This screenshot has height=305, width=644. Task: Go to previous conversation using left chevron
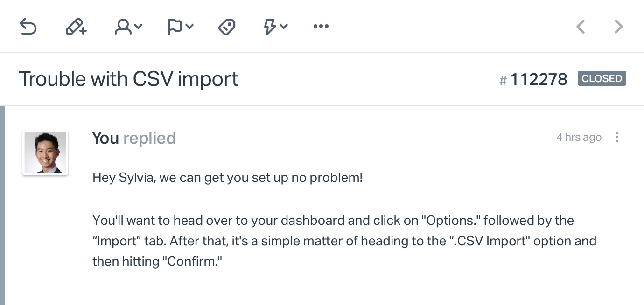[581, 27]
